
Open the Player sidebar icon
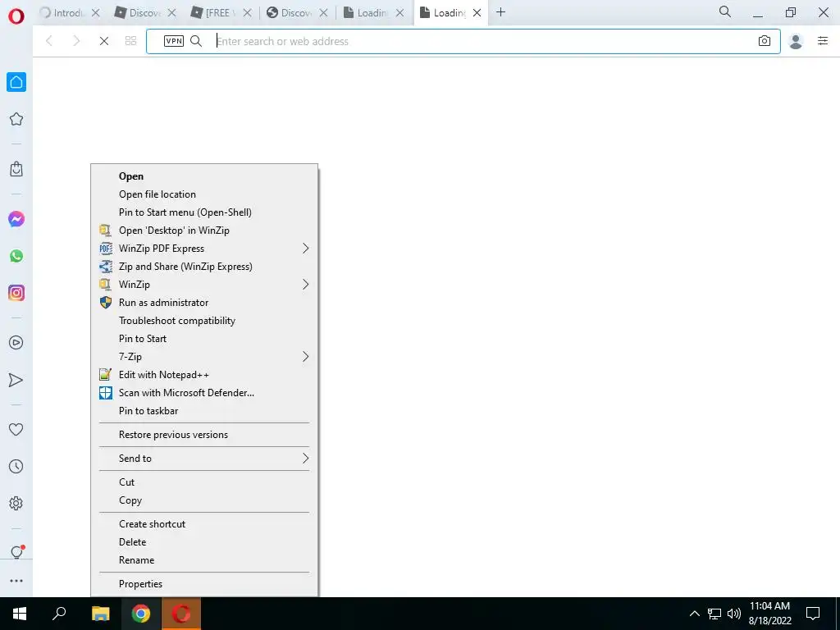[16, 343]
